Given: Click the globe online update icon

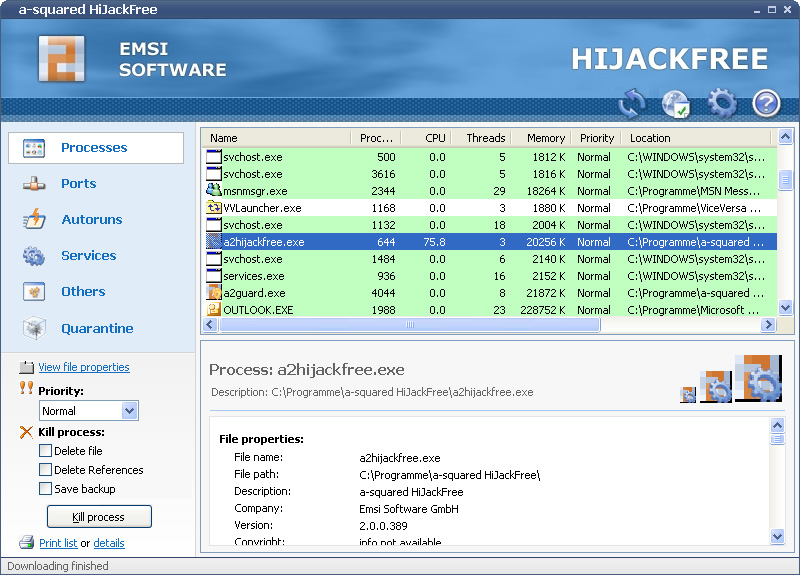Looking at the screenshot, I should pos(676,103).
